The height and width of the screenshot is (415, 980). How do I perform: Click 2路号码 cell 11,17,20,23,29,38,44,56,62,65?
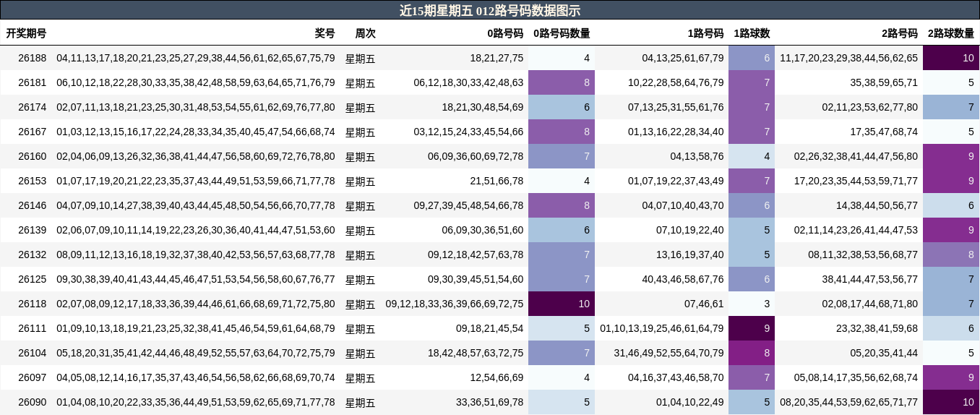(x=849, y=58)
